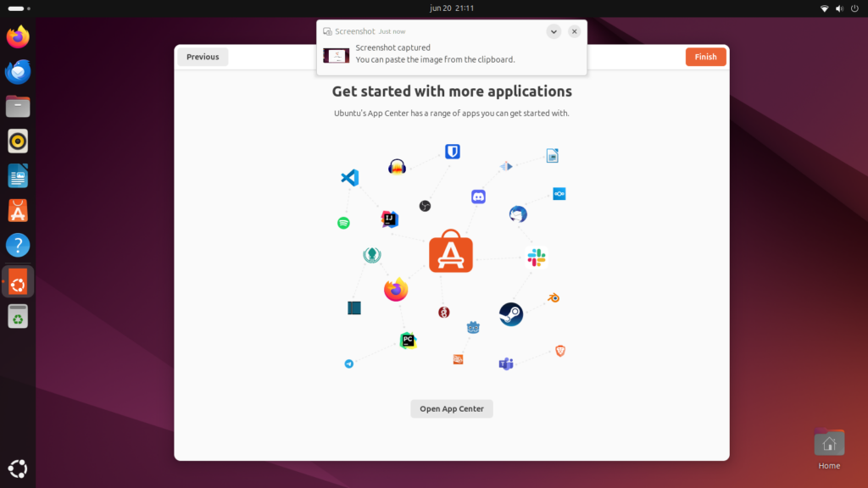
Task: Click the Finish button
Action: [x=705, y=57]
